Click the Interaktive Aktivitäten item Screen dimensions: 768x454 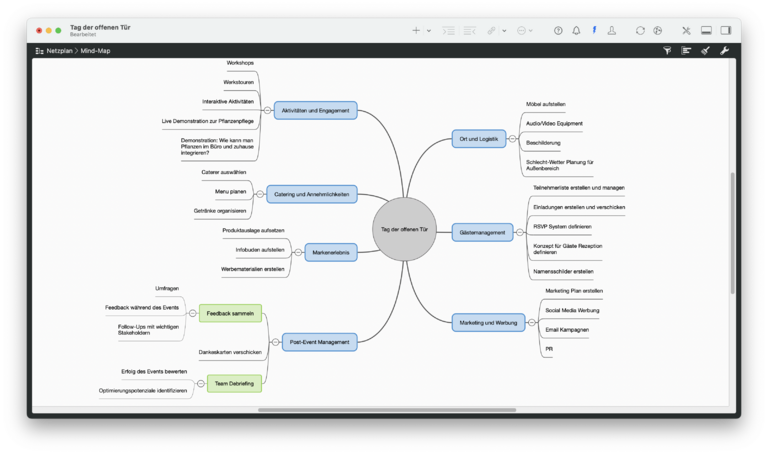click(228, 101)
